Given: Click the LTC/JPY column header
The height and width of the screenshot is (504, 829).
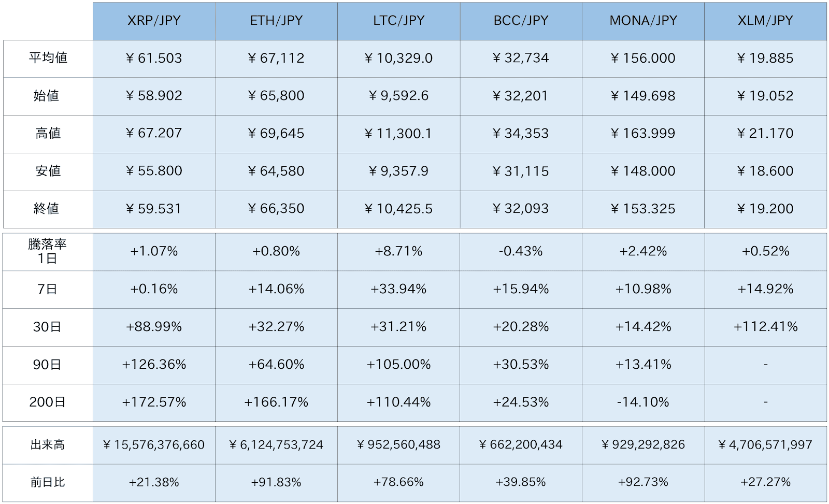Looking at the screenshot, I should pos(398,21).
